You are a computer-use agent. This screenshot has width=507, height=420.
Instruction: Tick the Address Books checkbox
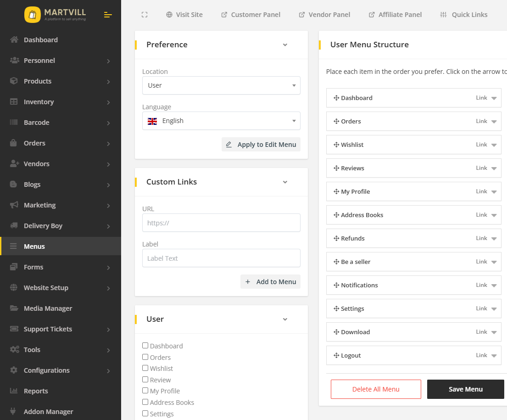pos(145,402)
